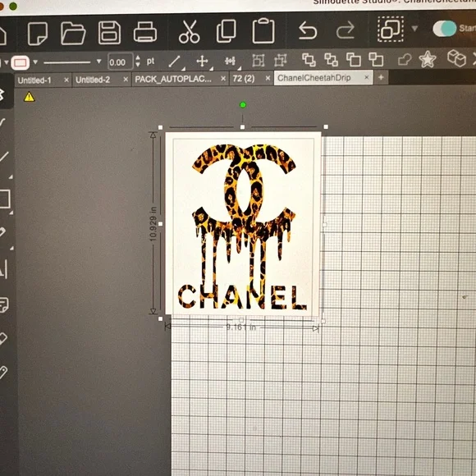Open a file with the folder icon
Viewport: 476px width, 476px height.
[x=73, y=33]
